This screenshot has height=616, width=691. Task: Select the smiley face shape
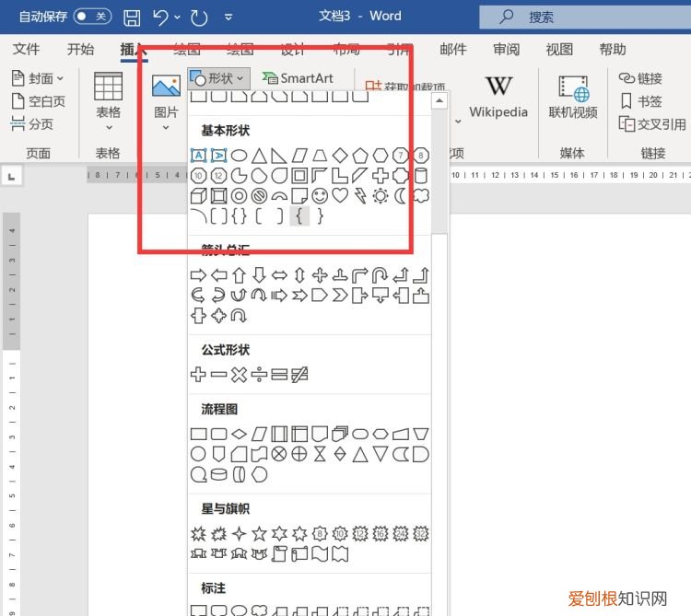click(320, 196)
